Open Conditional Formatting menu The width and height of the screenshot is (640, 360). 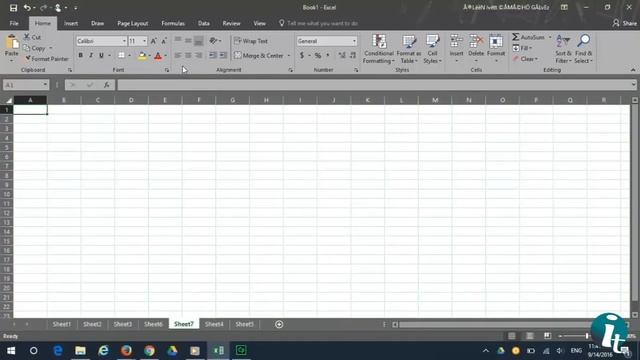(379, 49)
